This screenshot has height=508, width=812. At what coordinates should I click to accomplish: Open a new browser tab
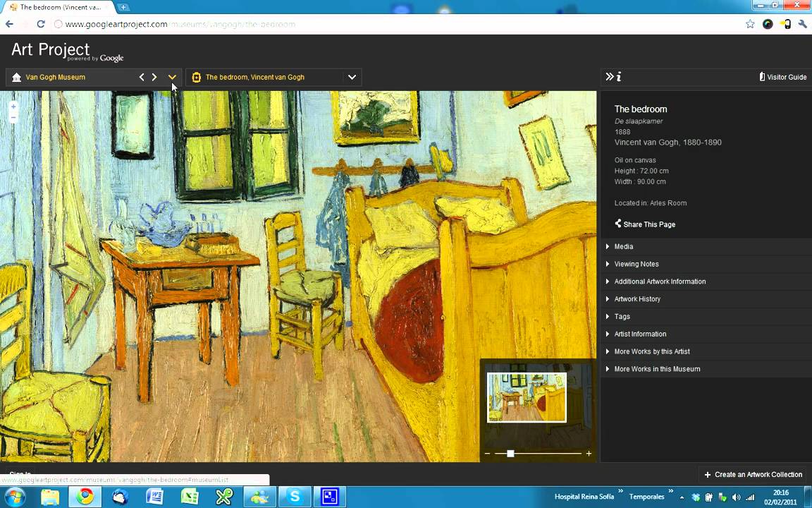click(123, 7)
